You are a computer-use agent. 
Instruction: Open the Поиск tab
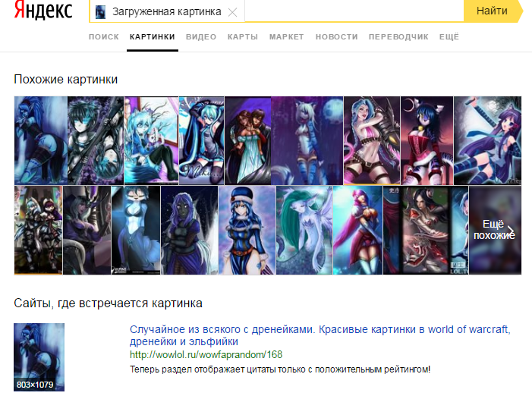pos(104,37)
